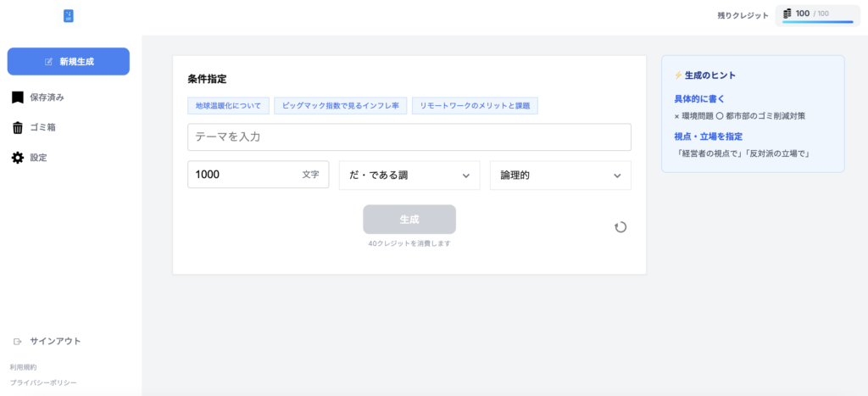The height and width of the screenshot is (396, 868).
Task: Click the sign-out arrow icon
Action: tap(17, 341)
